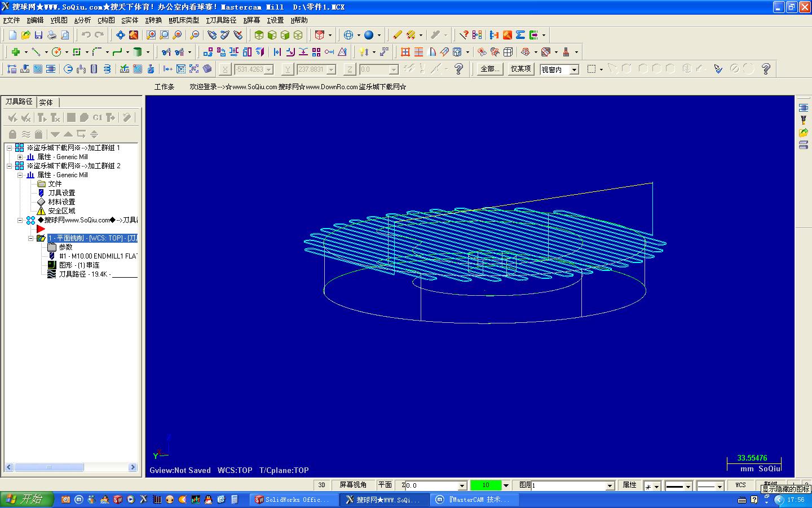Click the drill toolpath icon with blue bottle
The image size is (812, 508).
(151, 69)
